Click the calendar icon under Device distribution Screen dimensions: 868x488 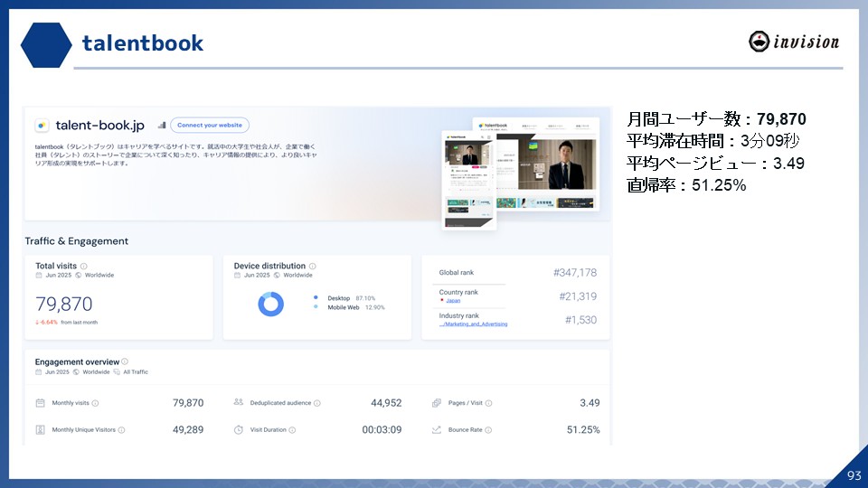coord(238,275)
